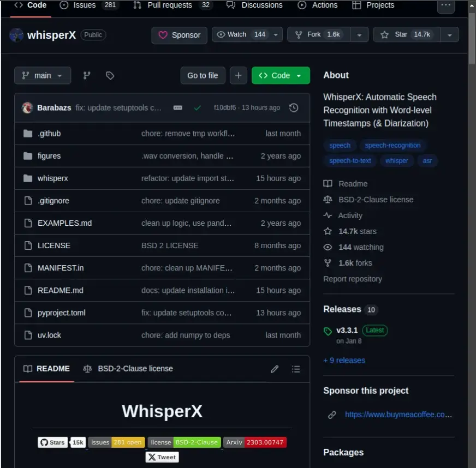Open commit hash f10dbf6

coord(225,107)
